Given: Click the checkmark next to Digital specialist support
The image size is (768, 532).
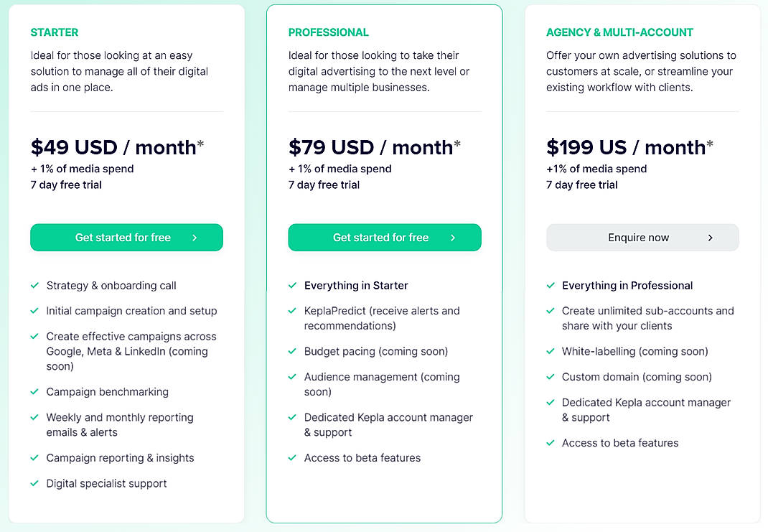Looking at the screenshot, I should coord(34,483).
